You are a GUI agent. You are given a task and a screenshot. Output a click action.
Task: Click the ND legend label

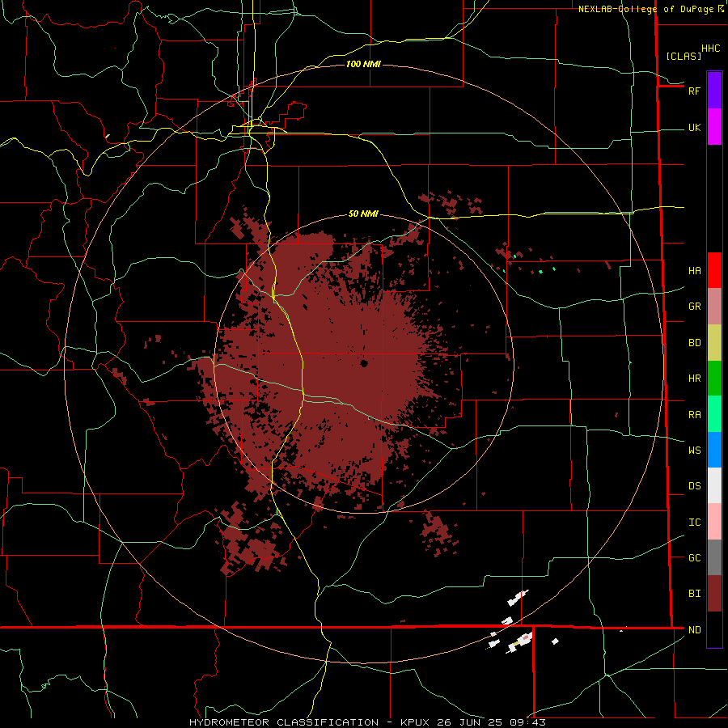click(x=694, y=630)
